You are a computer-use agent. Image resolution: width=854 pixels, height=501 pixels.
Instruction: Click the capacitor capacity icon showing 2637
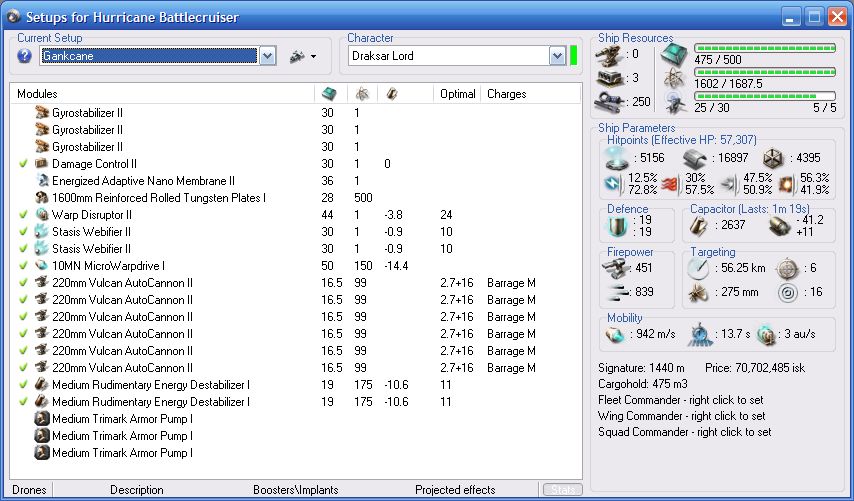[698, 225]
